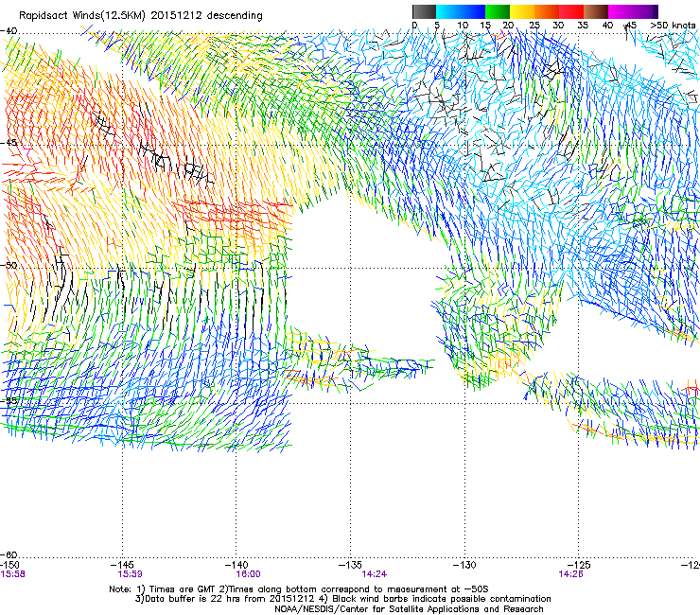Click the -40 latitude axis label
Viewport: 700px width, 615px height.
tap(9, 30)
